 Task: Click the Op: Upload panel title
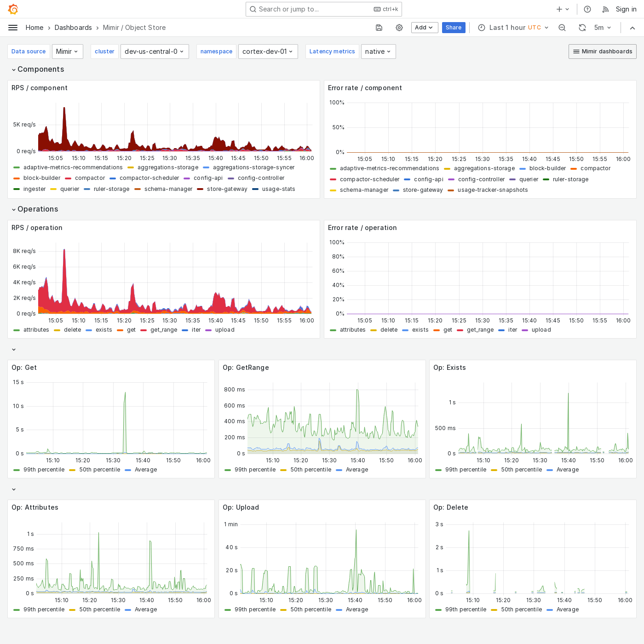point(241,507)
